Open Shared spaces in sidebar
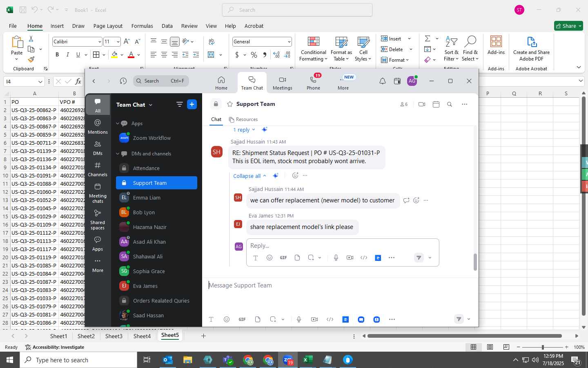 point(98,220)
